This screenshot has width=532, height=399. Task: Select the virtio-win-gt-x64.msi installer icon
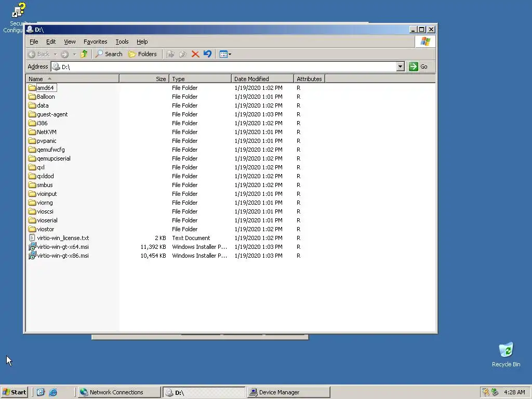(32, 247)
